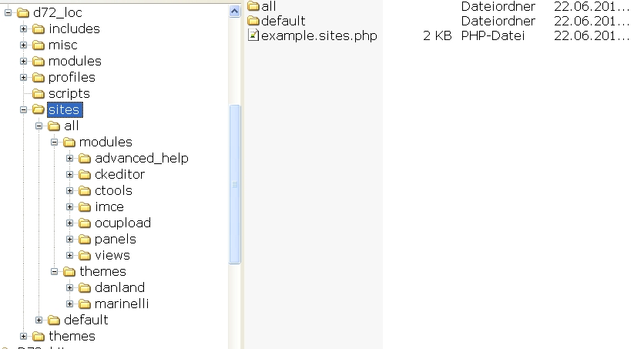Expand the includes folder node
Viewport: 644px width, 349px height.
(x=24, y=29)
